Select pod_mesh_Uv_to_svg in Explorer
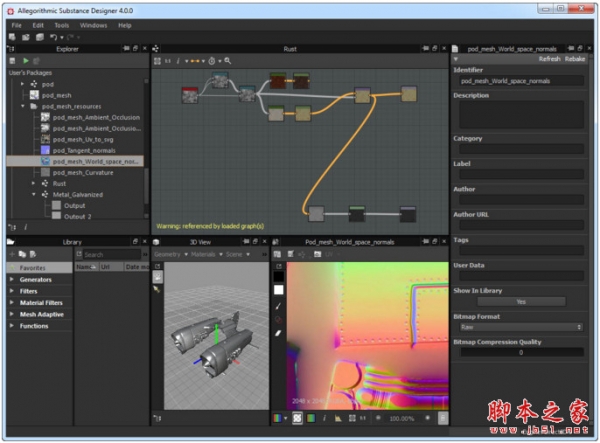The width and height of the screenshot is (600, 443). [x=83, y=139]
